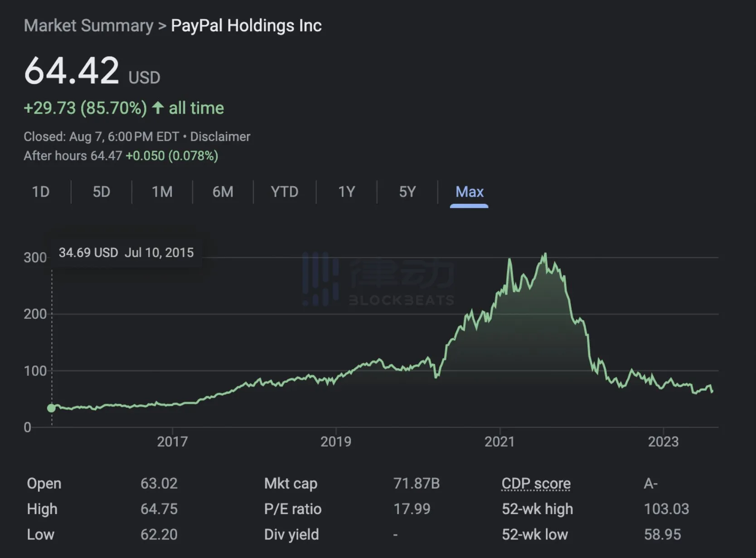Select the 1Y time range
Screen dimensions: 756x558
click(346, 192)
